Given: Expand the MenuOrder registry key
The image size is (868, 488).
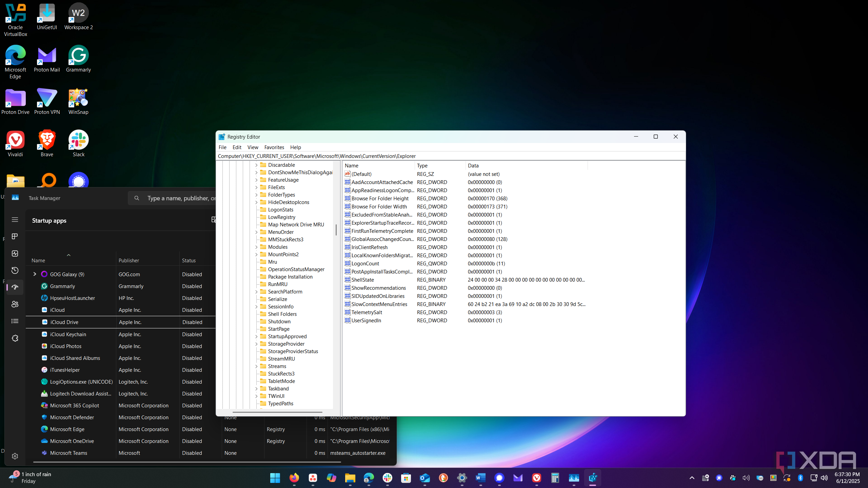Looking at the screenshot, I should point(256,232).
